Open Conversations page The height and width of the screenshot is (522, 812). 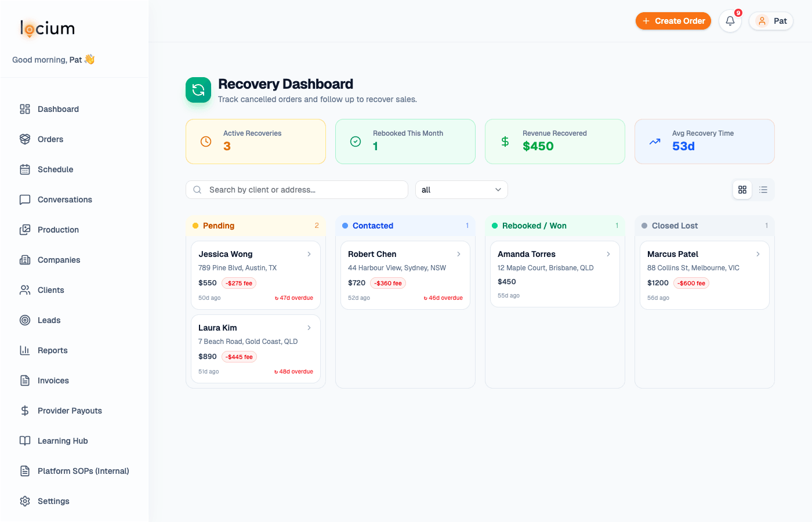pos(74,200)
